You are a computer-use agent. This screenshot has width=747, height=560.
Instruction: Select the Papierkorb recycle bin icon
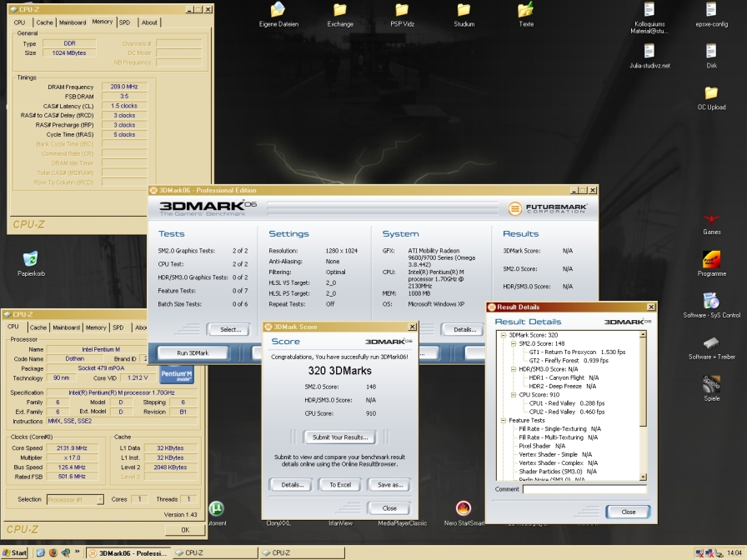(31, 264)
